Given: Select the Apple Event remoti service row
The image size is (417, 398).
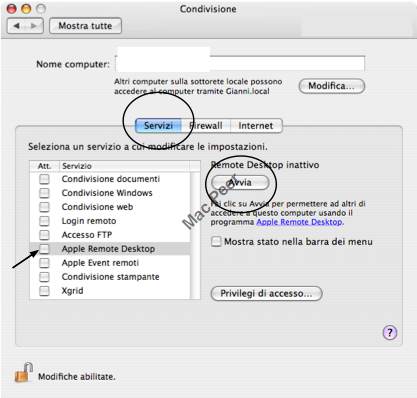Looking at the screenshot, I should [110, 263].
